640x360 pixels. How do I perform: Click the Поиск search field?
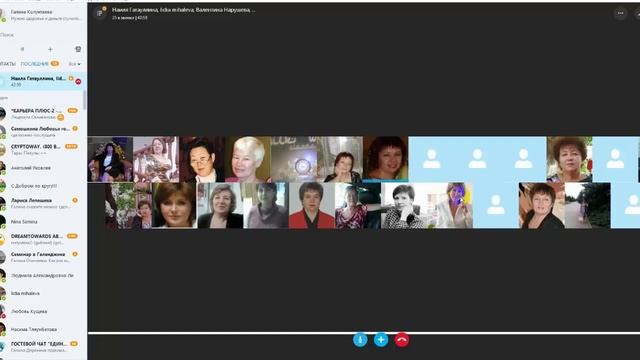[x=41, y=35]
